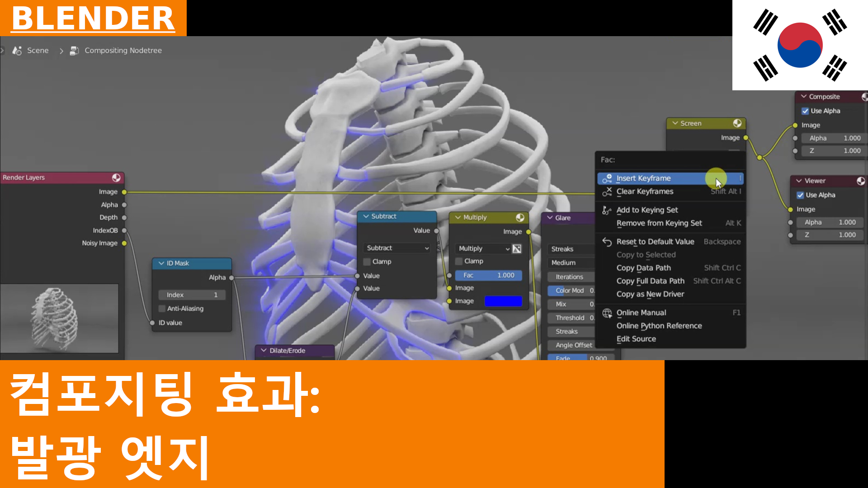Image resolution: width=868 pixels, height=488 pixels.
Task: Click Render Layers node preview sphere icon
Action: pyautogui.click(x=116, y=178)
